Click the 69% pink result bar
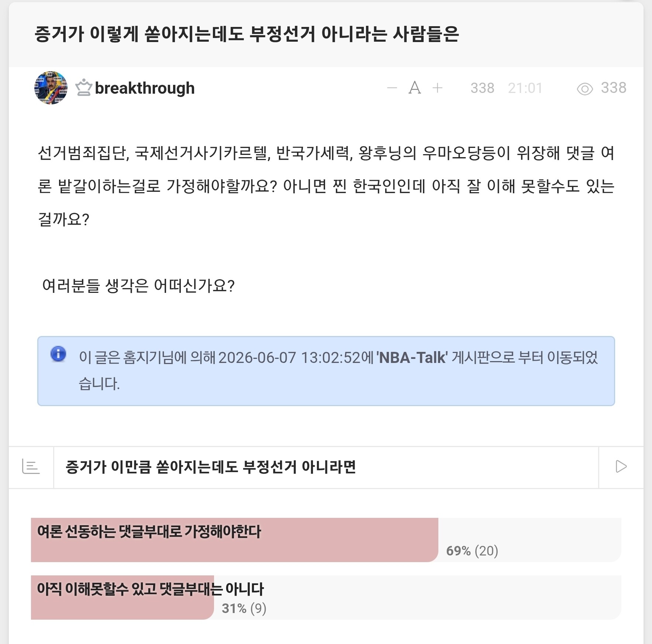This screenshot has width=652, height=644. click(235, 540)
